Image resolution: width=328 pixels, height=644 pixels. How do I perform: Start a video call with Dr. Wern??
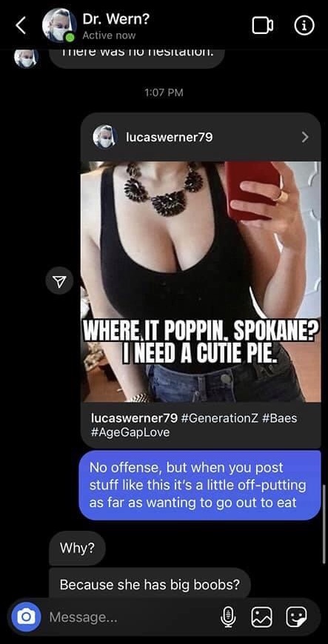(x=262, y=26)
